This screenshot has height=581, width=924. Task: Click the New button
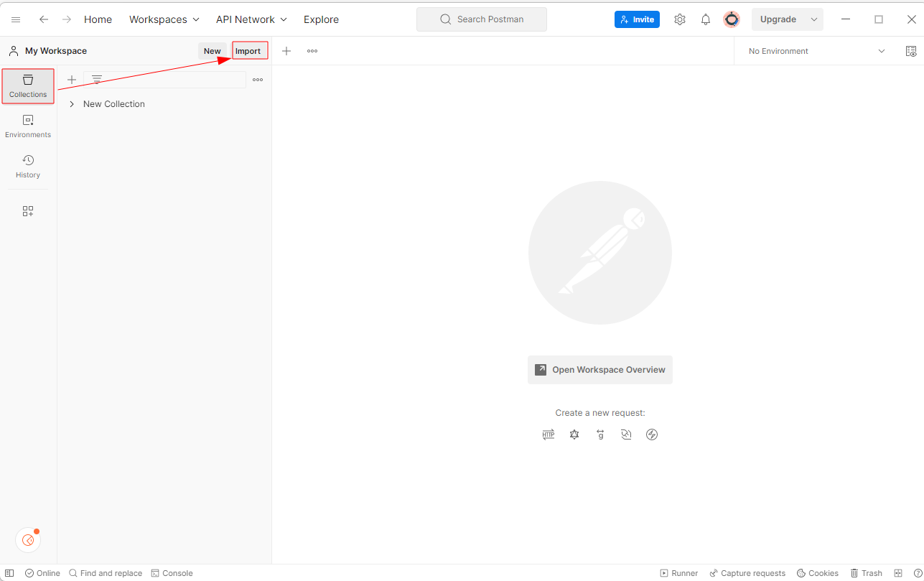pyautogui.click(x=213, y=51)
